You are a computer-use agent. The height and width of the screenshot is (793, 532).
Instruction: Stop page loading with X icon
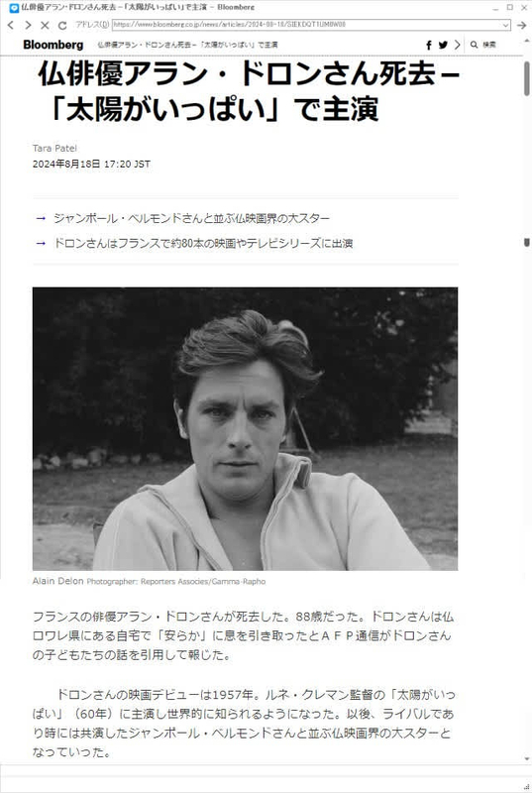[x=45, y=25]
